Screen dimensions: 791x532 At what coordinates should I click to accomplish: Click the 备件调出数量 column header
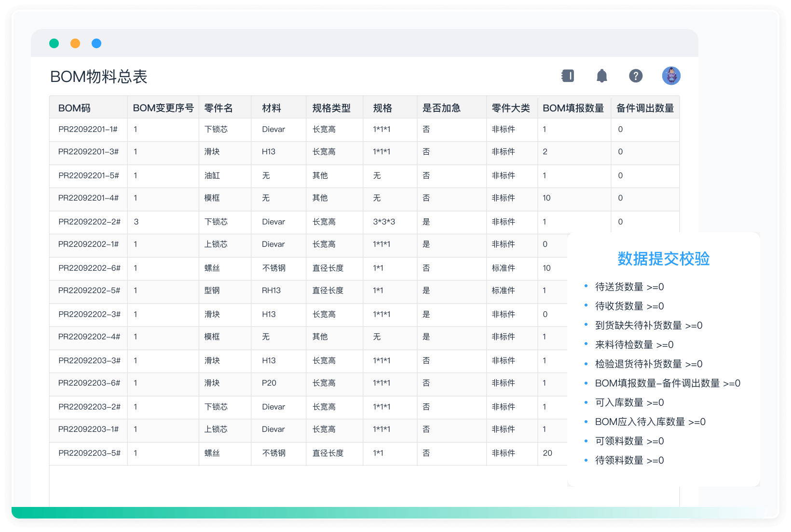pyautogui.click(x=645, y=107)
